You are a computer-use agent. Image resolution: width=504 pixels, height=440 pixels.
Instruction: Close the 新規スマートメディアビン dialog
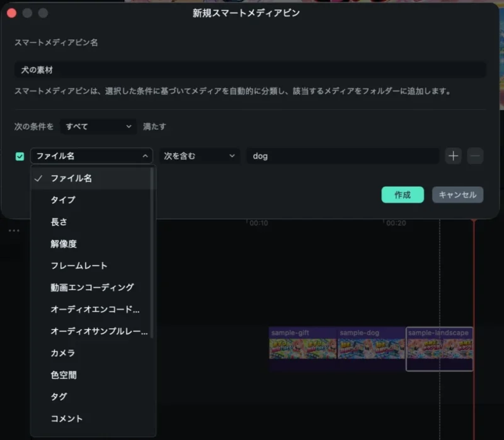12,13
